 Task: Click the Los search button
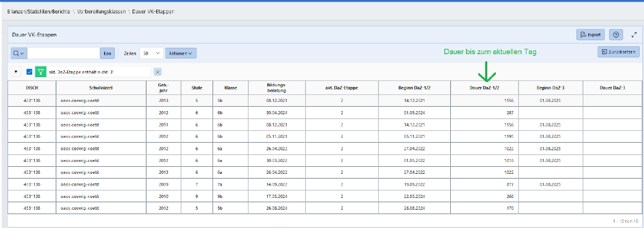107,53
